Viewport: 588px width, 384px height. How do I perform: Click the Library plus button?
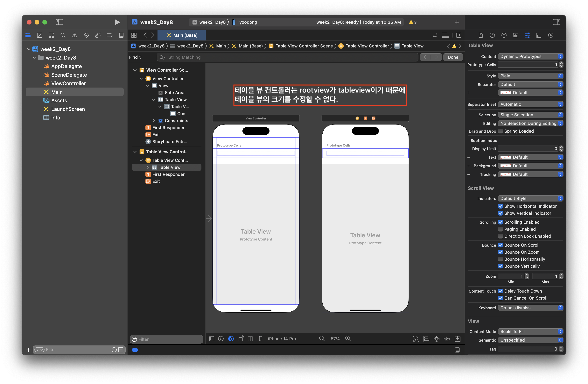457,22
